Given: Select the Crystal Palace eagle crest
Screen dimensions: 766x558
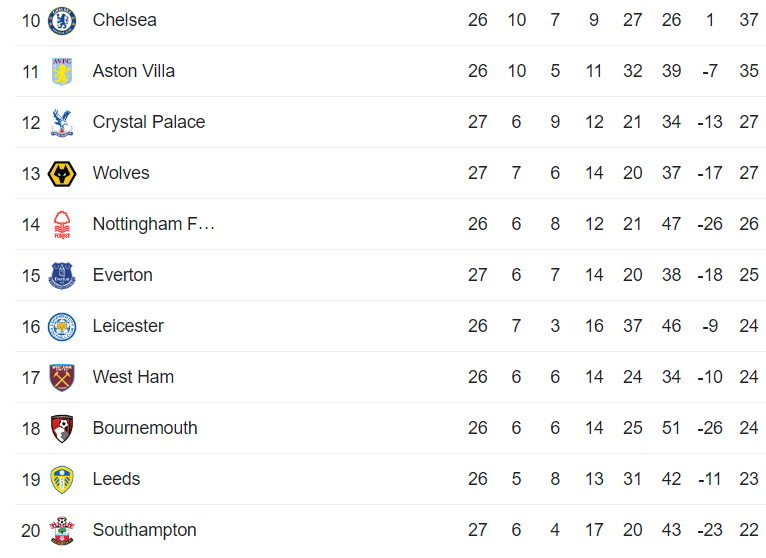Looking at the screenshot, I should click(62, 122).
